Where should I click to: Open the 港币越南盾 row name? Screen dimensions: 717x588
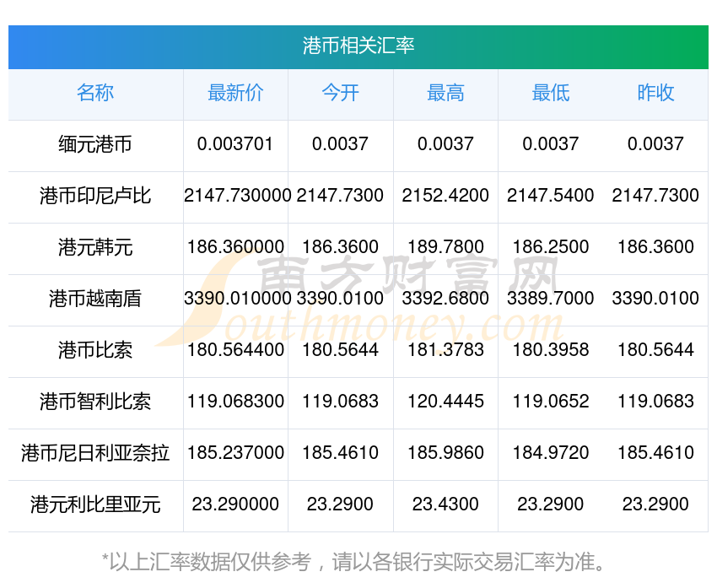(95, 299)
